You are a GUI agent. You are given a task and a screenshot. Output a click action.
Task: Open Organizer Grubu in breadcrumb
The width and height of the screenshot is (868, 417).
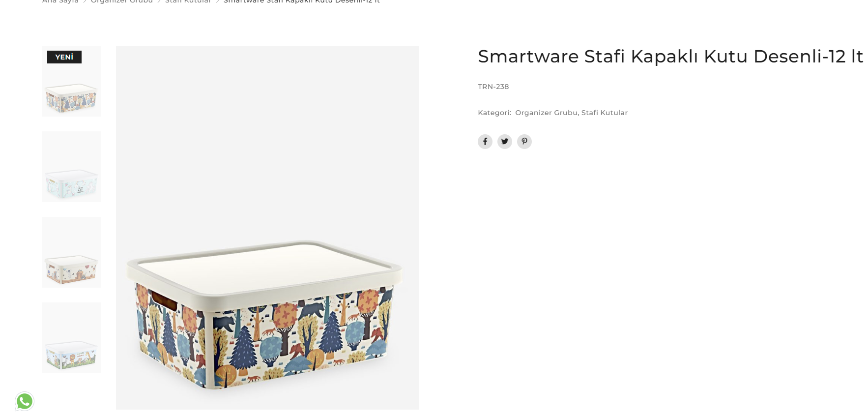[122, 1]
